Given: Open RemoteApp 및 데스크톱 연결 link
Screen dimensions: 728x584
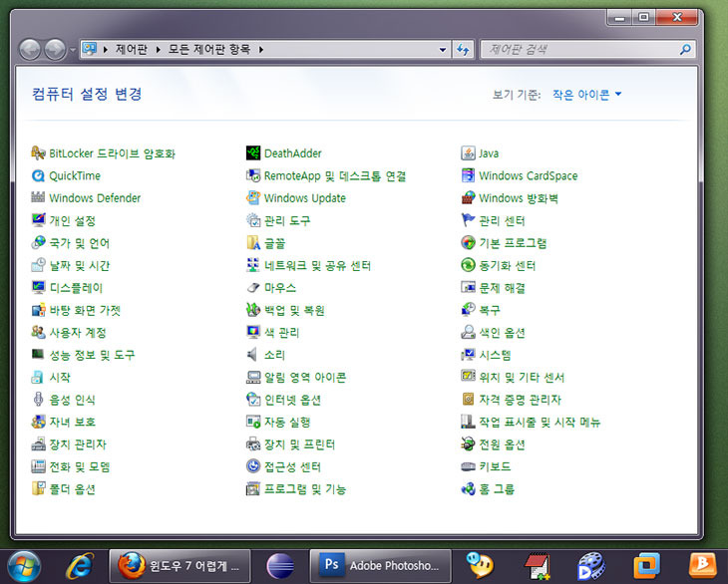Looking at the screenshot, I should pyautogui.click(x=335, y=175).
